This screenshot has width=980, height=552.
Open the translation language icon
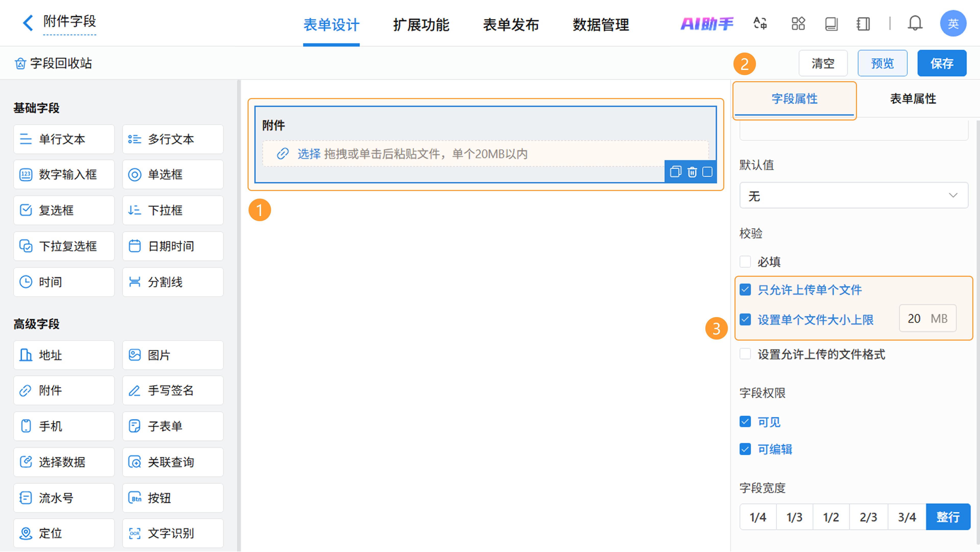[760, 23]
